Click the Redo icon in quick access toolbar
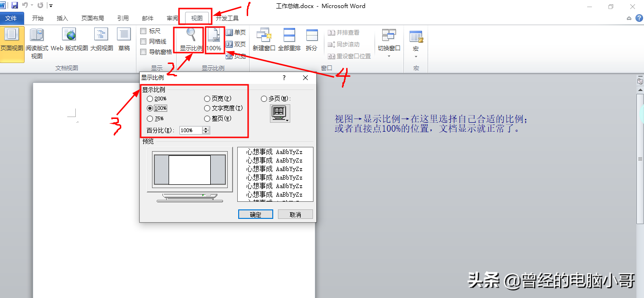Image resolution: width=644 pixels, height=298 pixels. 40,6
